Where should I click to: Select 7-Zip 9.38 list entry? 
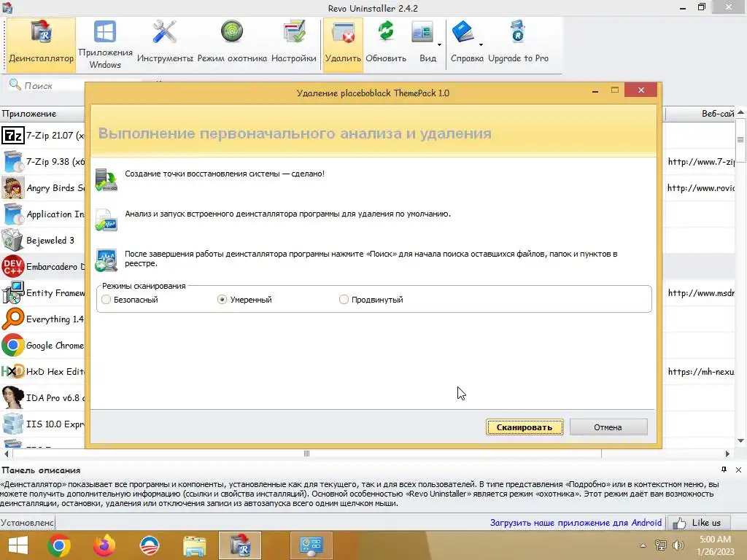coord(43,161)
